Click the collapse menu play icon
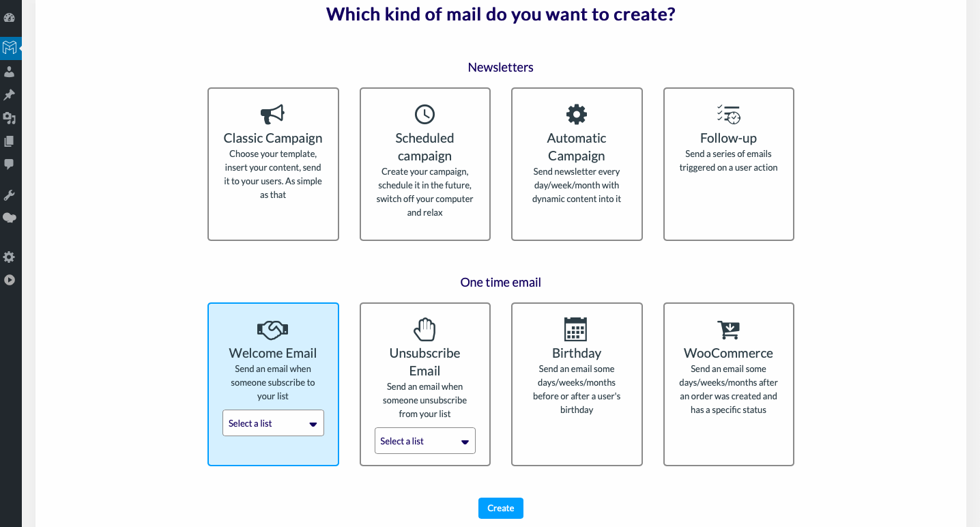980x527 pixels. click(10, 280)
